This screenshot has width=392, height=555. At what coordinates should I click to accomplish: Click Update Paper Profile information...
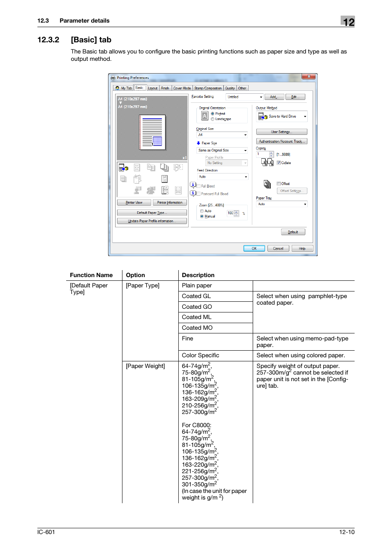pos(152,221)
